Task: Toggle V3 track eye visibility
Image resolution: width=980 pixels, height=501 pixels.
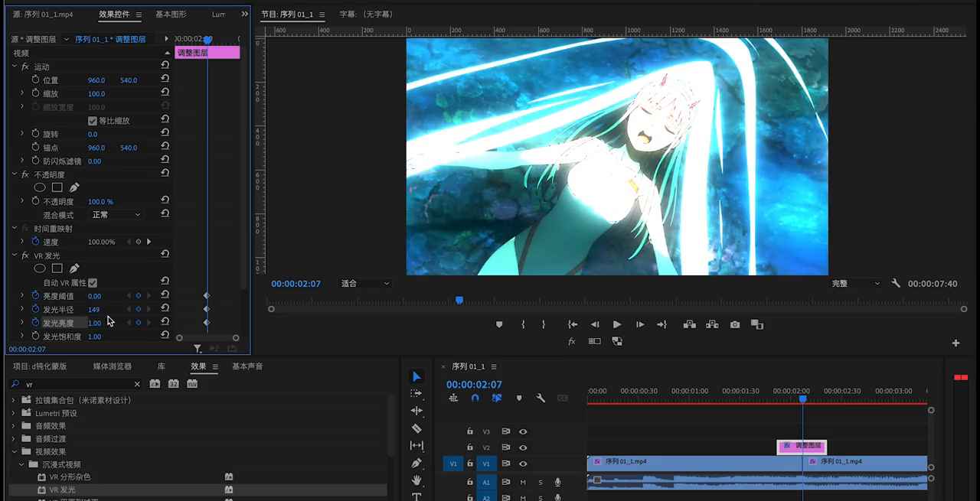Action: (x=523, y=431)
